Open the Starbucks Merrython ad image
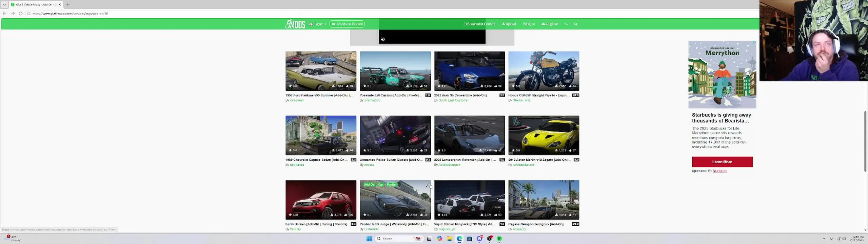The width and height of the screenshot is (868, 244). (722, 75)
